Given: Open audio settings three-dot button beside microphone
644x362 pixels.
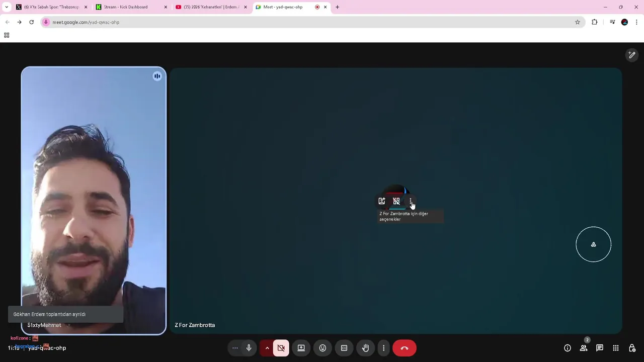Looking at the screenshot, I should [235, 348].
